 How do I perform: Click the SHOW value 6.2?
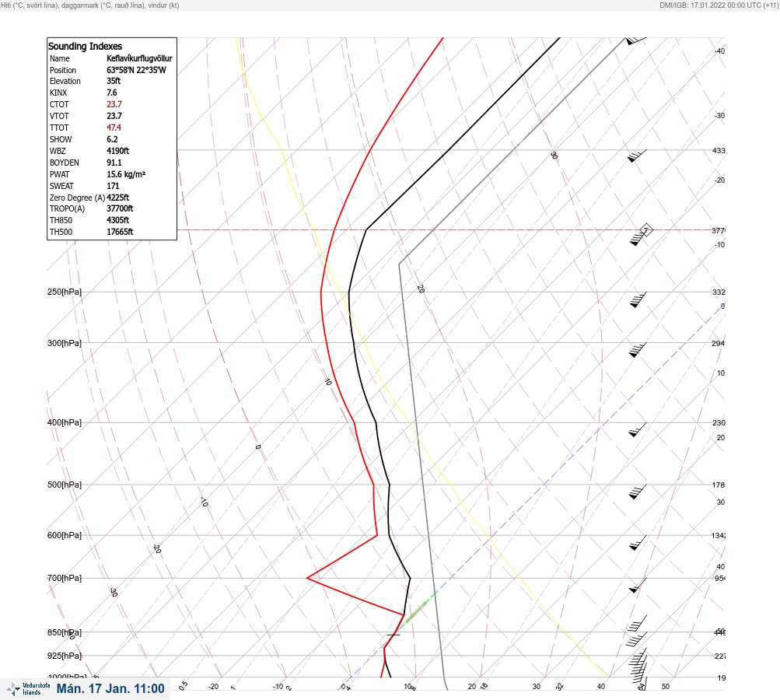(112, 139)
